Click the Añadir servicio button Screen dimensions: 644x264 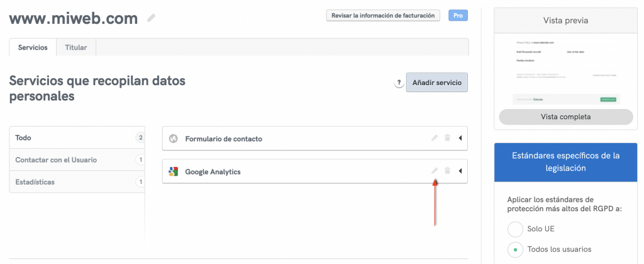436,83
